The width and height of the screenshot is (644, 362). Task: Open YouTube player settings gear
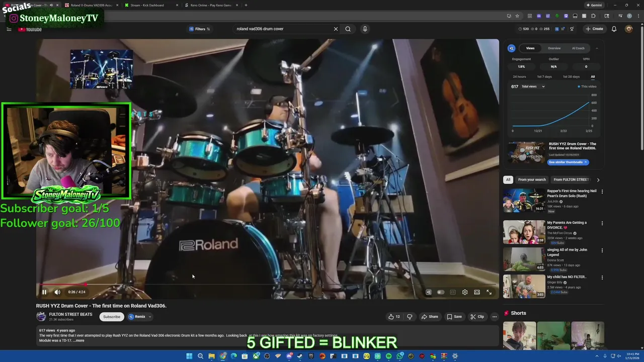coord(465,292)
